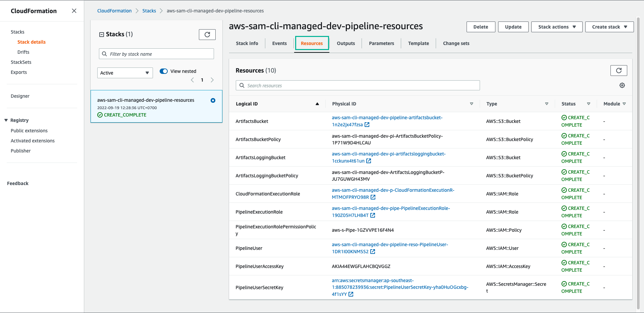Select the AKIA44EWGFLAHCBQVGGZ physical ID text
The image size is (644, 313).
(x=361, y=266)
